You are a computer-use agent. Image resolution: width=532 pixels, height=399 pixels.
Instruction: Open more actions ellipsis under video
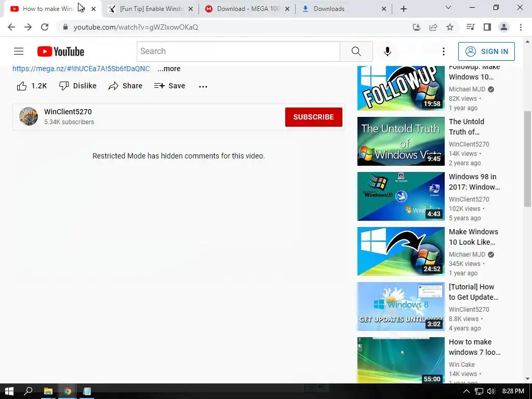pos(203,87)
